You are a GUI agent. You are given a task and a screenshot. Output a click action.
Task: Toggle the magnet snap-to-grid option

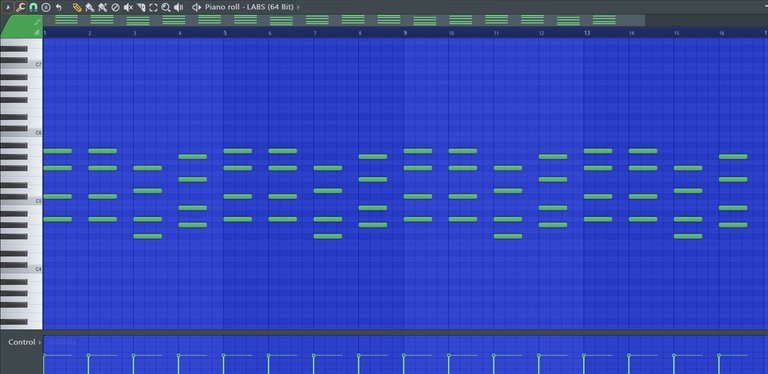(33, 7)
